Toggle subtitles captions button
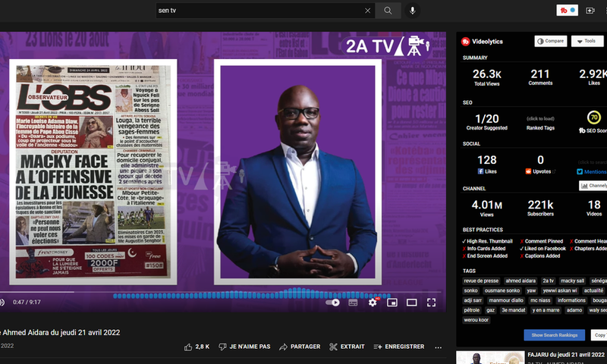Image resolution: width=607 pixels, height=364 pixels. (x=353, y=303)
